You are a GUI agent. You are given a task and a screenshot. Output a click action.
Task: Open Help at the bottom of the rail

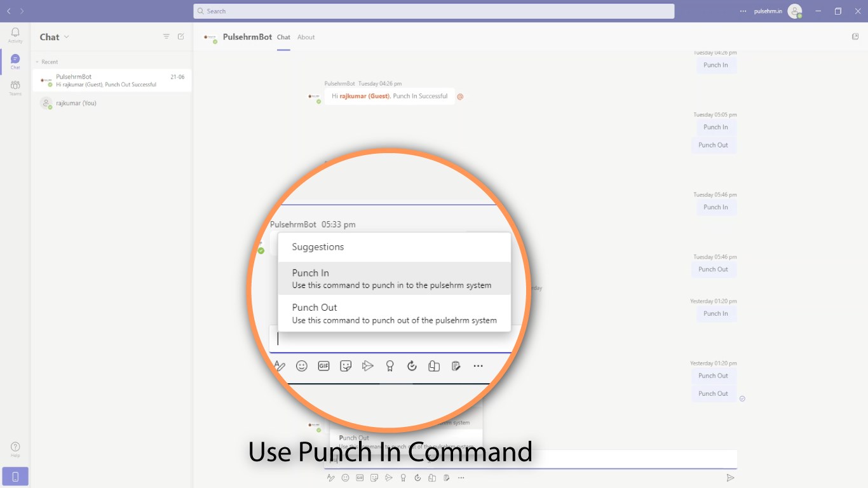[15, 449]
